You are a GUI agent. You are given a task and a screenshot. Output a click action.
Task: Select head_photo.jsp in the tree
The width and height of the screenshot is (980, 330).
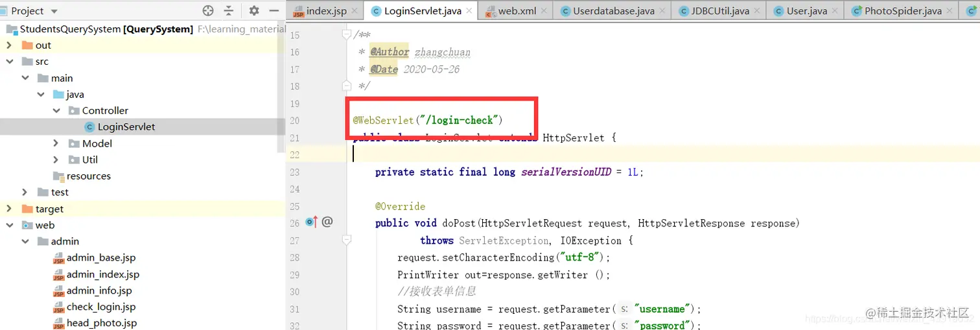point(102,323)
